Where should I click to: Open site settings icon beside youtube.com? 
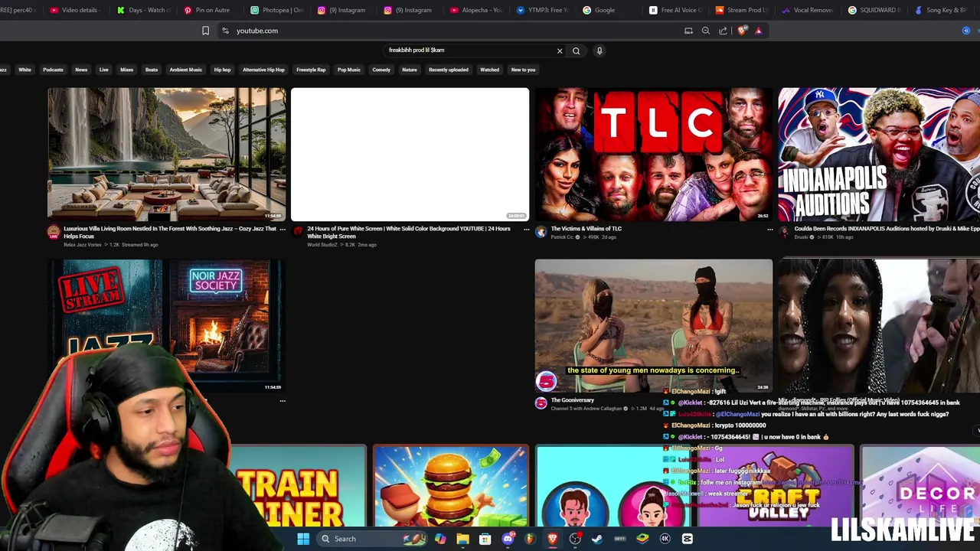pyautogui.click(x=225, y=31)
